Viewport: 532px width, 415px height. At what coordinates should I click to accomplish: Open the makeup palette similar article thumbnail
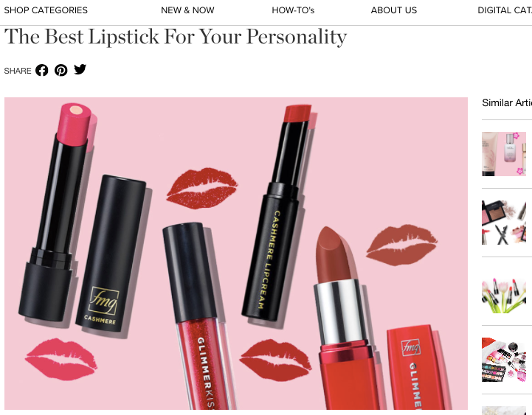pyautogui.click(x=504, y=223)
